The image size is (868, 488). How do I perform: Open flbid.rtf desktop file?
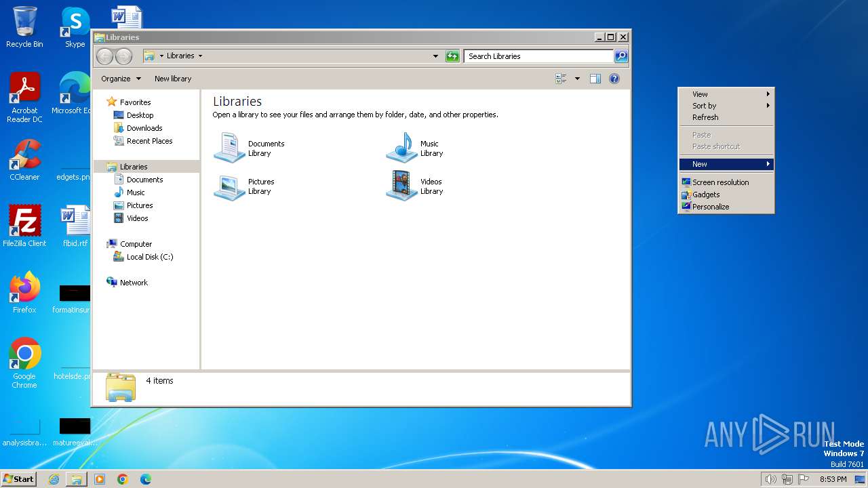(x=75, y=226)
